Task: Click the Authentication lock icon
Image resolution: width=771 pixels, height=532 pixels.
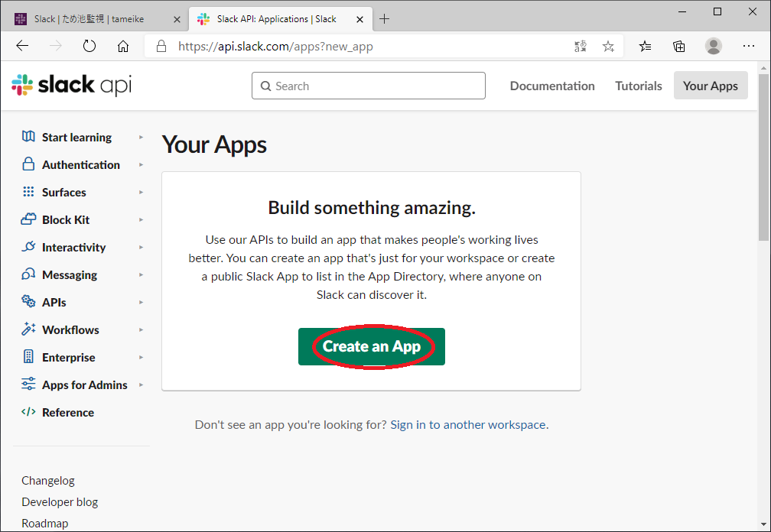Action: [28, 164]
